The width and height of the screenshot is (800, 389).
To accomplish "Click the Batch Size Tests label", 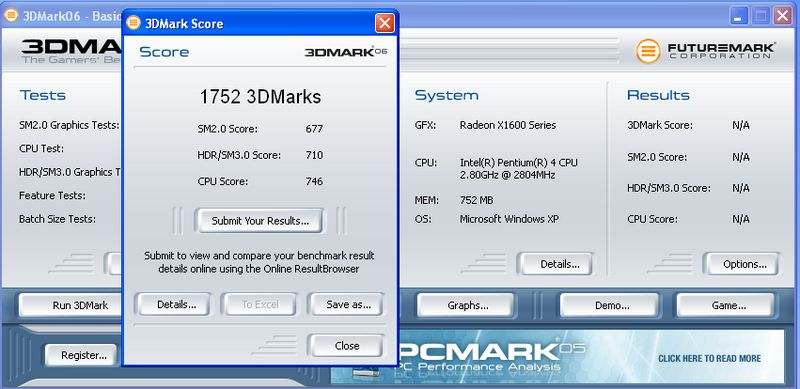I will pyautogui.click(x=57, y=219).
